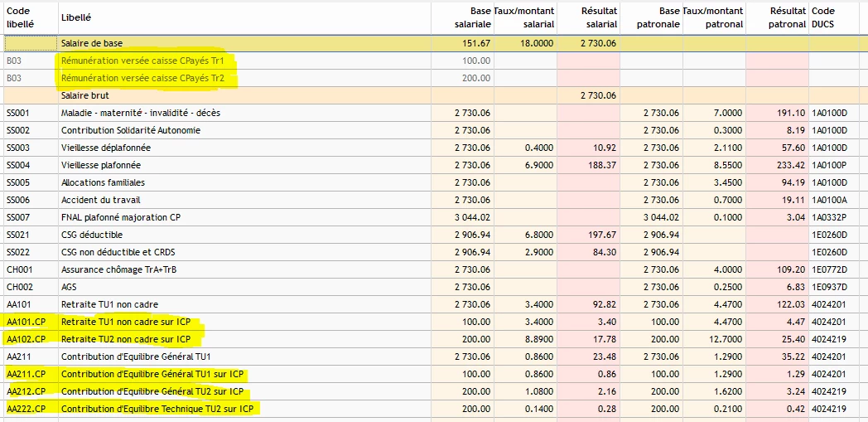Screen dimensions: 868x422
Task: Click the SS001 code cell
Action: click(17, 113)
